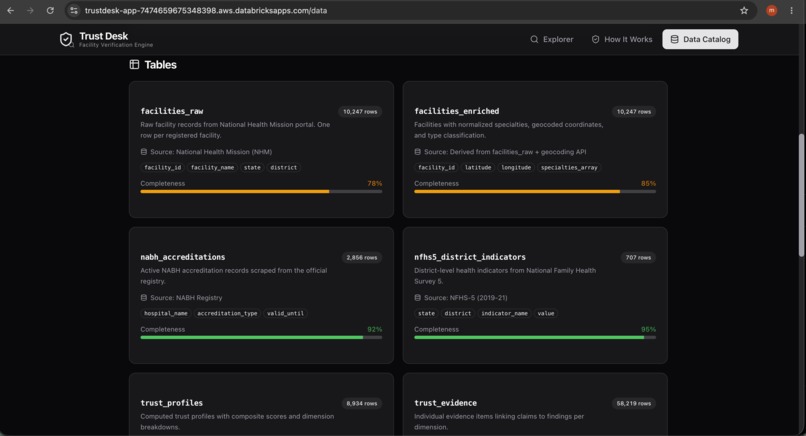
Task: Click database icon beside National Health Mission source
Action: tap(143, 152)
